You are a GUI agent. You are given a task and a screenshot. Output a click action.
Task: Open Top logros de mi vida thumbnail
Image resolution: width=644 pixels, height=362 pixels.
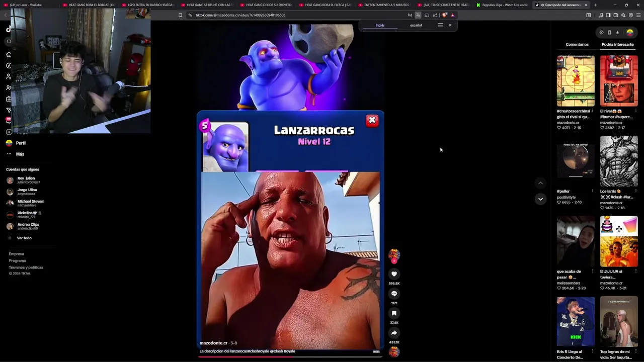pos(619,322)
